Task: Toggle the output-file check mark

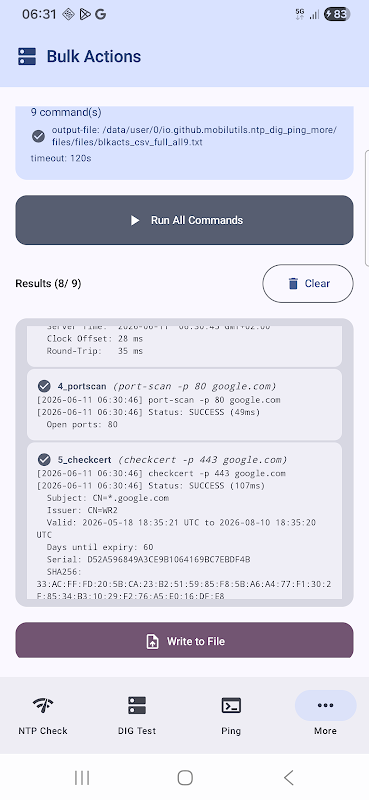Action: tap(38, 136)
